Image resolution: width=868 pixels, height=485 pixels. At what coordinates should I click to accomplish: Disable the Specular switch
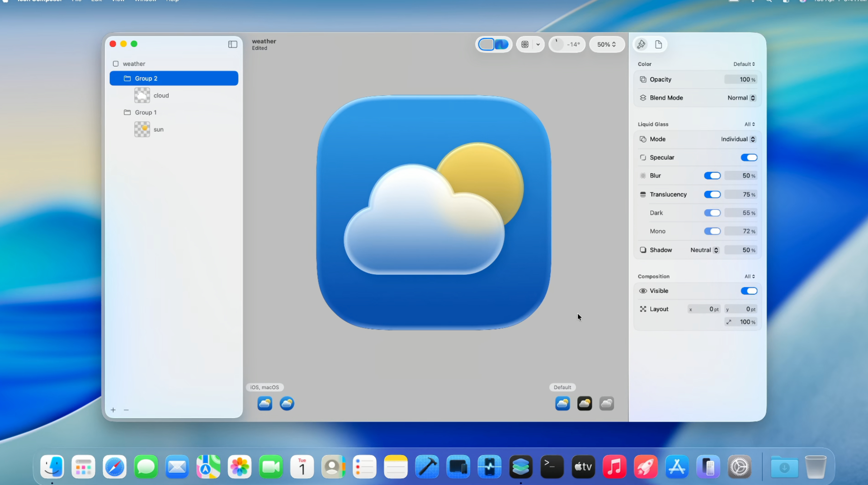(x=749, y=157)
